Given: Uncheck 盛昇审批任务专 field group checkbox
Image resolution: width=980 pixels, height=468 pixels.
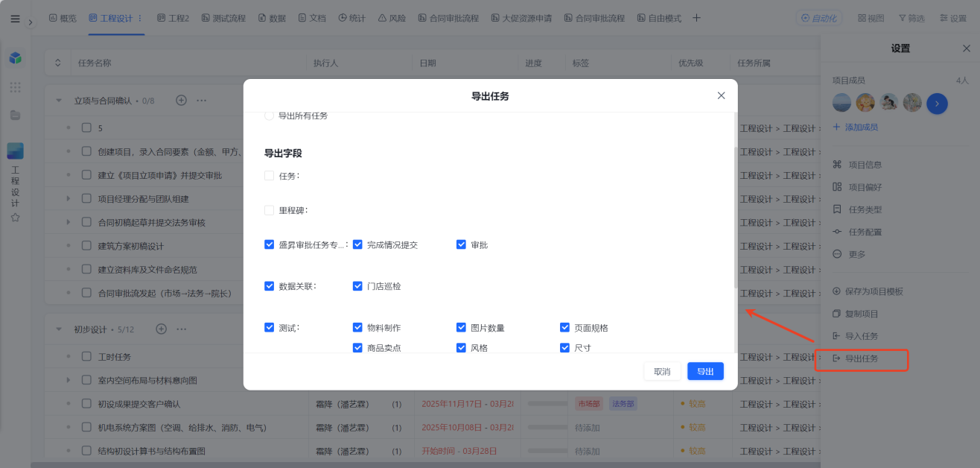Looking at the screenshot, I should pyautogui.click(x=269, y=244).
